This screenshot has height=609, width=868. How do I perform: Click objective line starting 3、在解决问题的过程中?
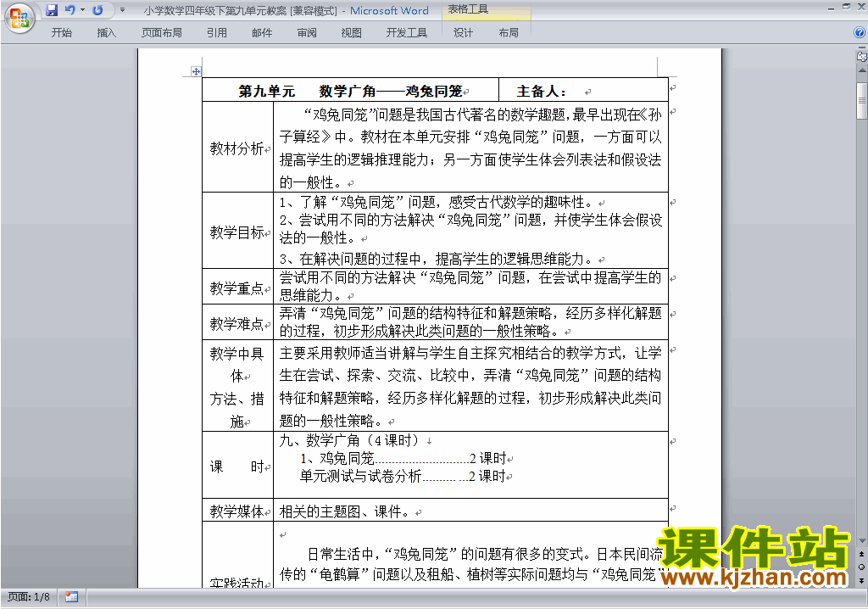(x=436, y=259)
